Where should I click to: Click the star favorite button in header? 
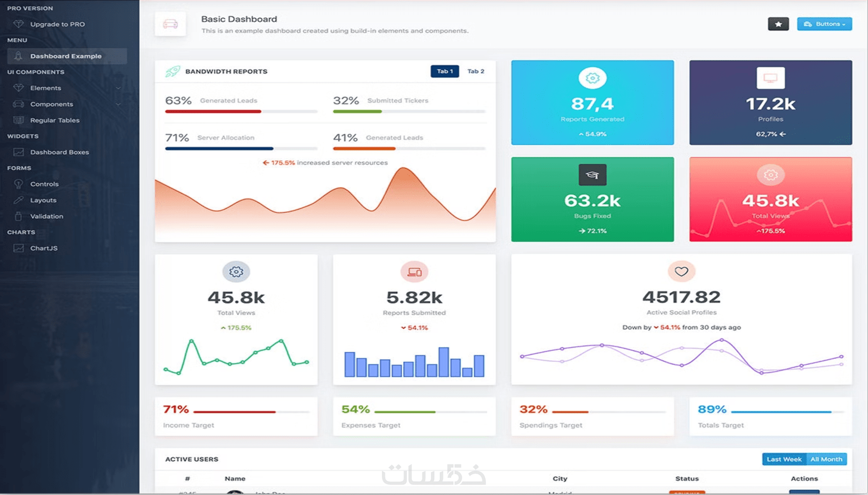point(778,24)
